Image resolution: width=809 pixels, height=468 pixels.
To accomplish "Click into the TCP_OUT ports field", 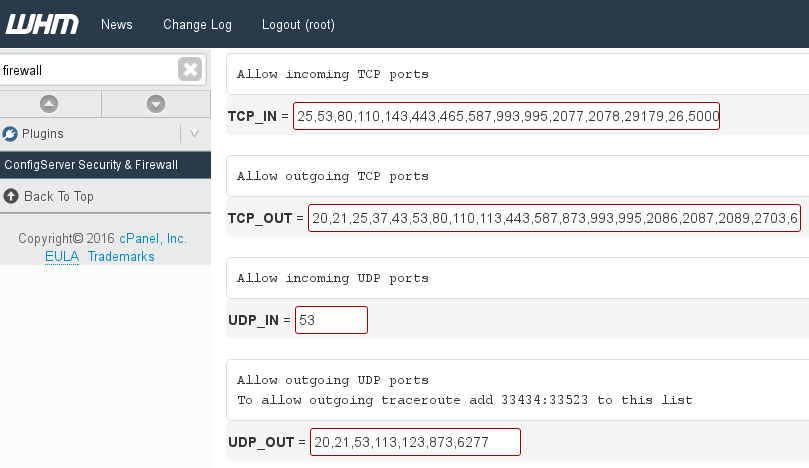I will coord(554,218).
